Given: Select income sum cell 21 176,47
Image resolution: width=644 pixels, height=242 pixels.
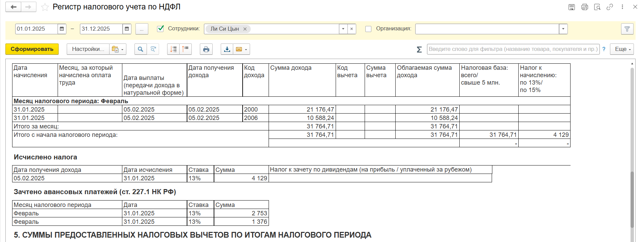Looking at the screenshot, I should click(302, 110).
